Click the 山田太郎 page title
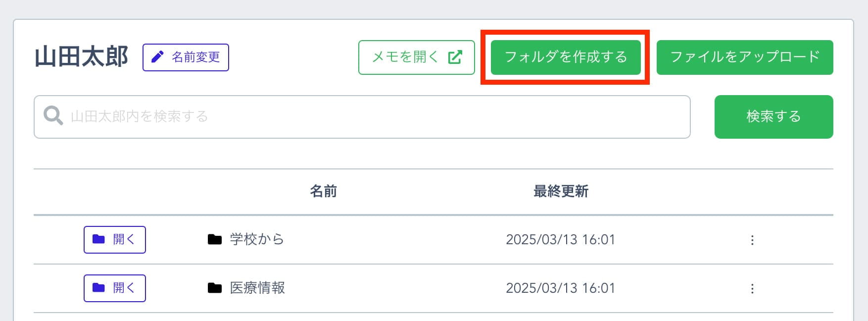Image resolution: width=868 pixels, height=321 pixels. (82, 57)
